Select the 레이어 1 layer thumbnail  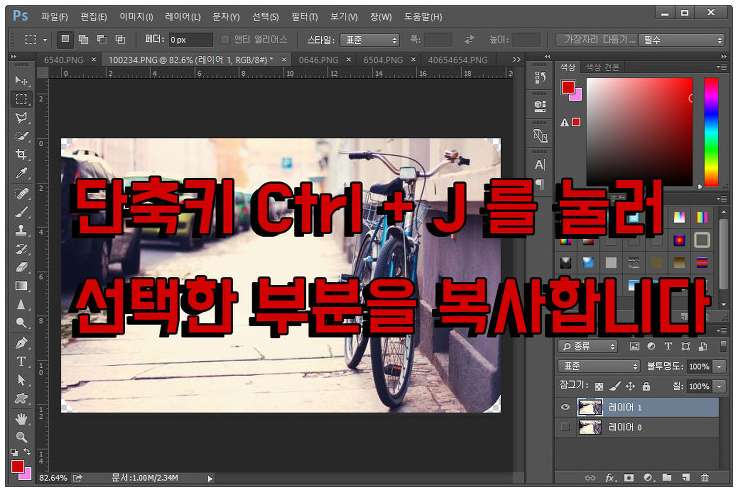(590, 407)
